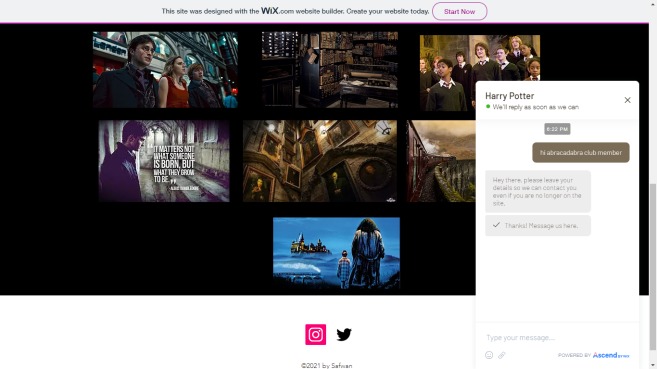Click the page vertical scrollbar thumb
657x369 pixels.
(x=653, y=267)
